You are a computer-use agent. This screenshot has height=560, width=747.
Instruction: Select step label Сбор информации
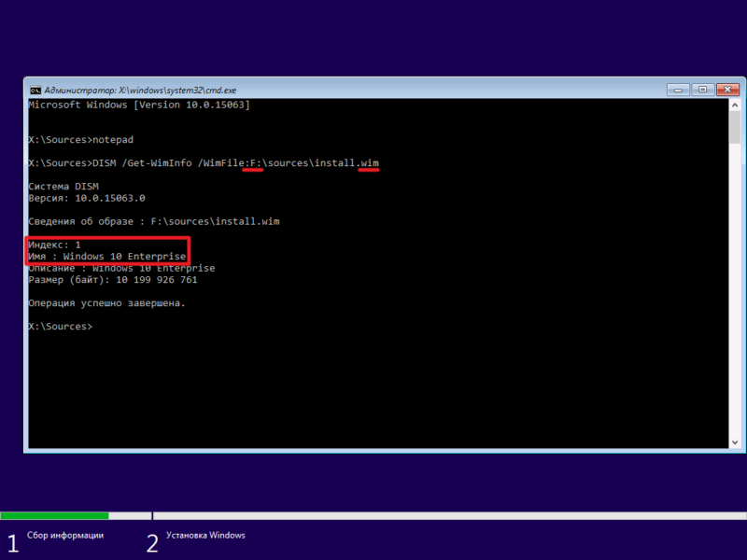(x=65, y=535)
